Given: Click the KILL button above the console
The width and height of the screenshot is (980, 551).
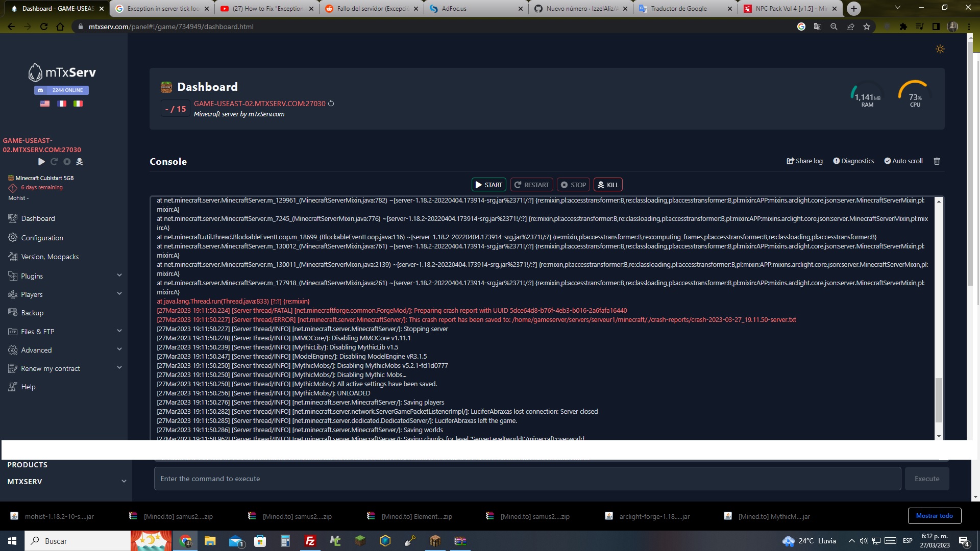Looking at the screenshot, I should click(608, 185).
